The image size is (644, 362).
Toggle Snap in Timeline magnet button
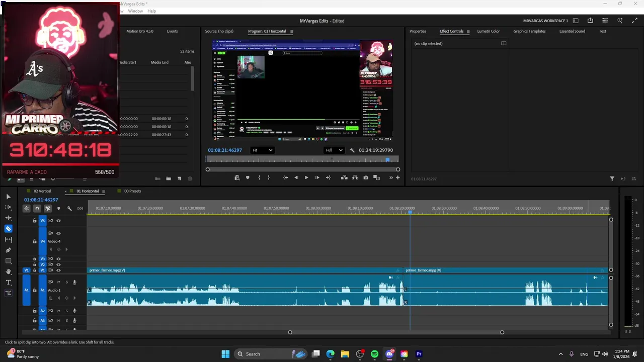coord(37,208)
